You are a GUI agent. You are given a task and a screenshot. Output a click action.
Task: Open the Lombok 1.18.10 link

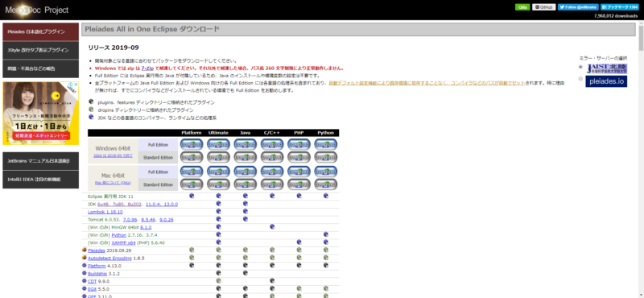click(x=105, y=212)
